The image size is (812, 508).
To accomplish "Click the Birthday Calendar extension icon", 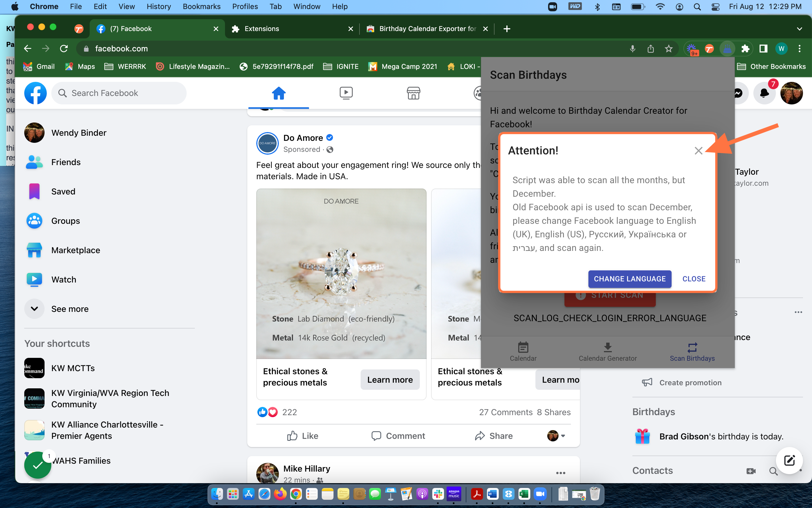I will (x=727, y=49).
